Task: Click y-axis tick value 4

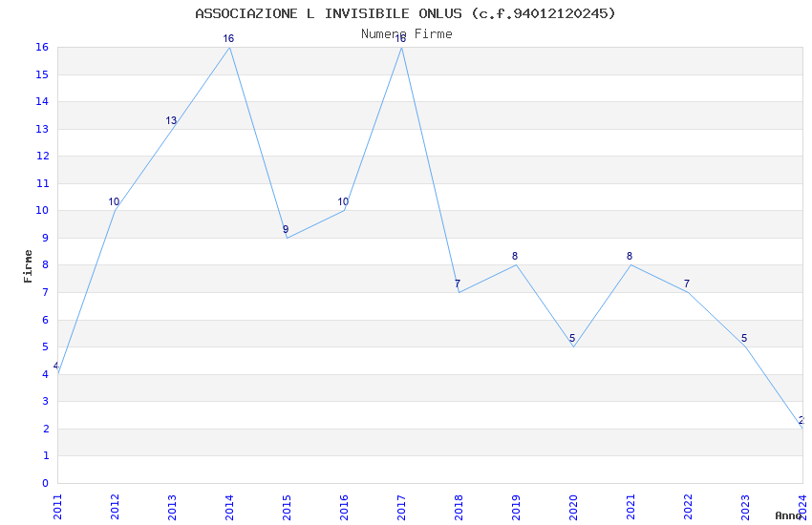Action: (45, 374)
